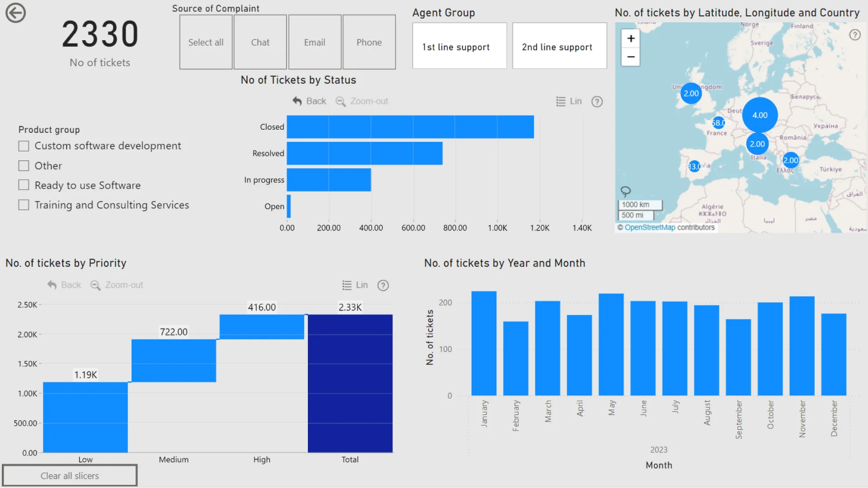Click the France map bubble
This screenshot has height=488, width=868.
(x=718, y=123)
